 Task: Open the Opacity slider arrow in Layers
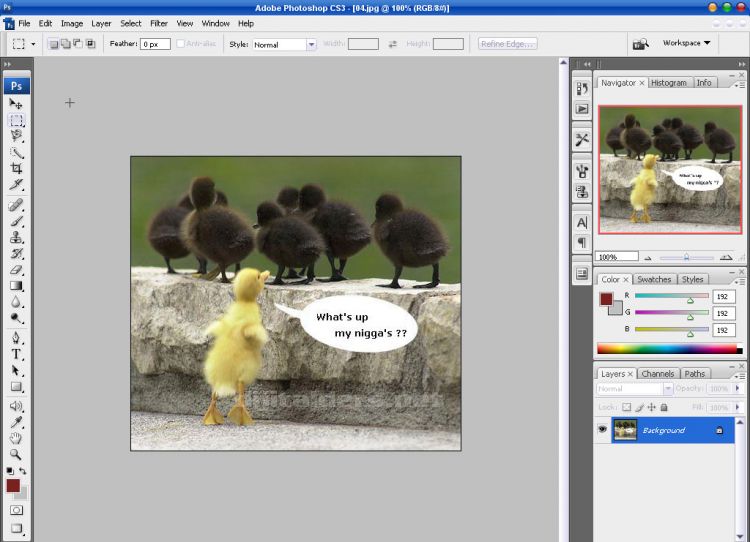coord(737,388)
